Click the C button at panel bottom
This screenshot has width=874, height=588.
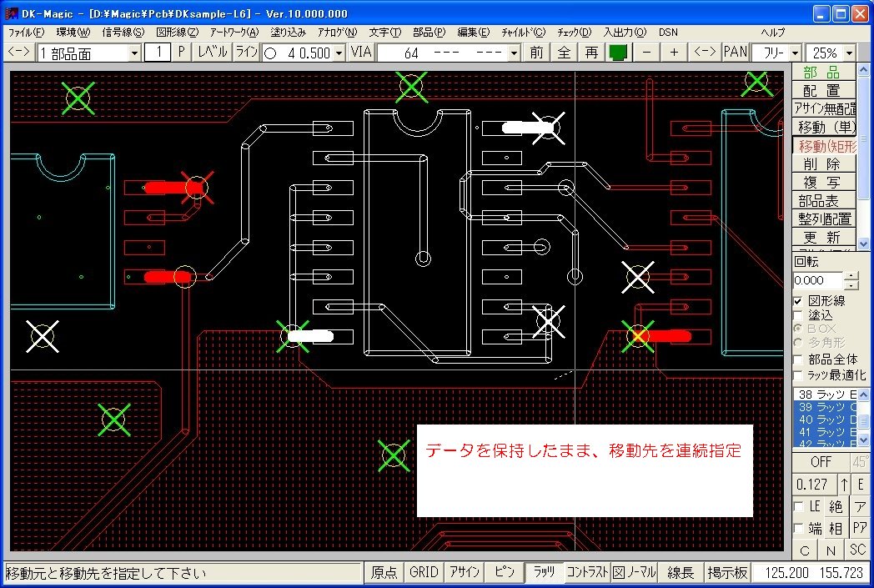coord(804,550)
